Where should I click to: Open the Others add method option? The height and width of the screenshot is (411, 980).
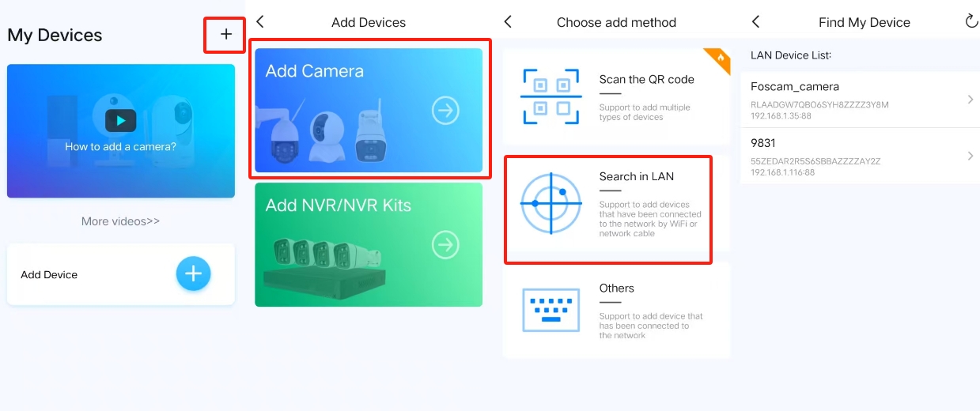pyautogui.click(x=617, y=311)
